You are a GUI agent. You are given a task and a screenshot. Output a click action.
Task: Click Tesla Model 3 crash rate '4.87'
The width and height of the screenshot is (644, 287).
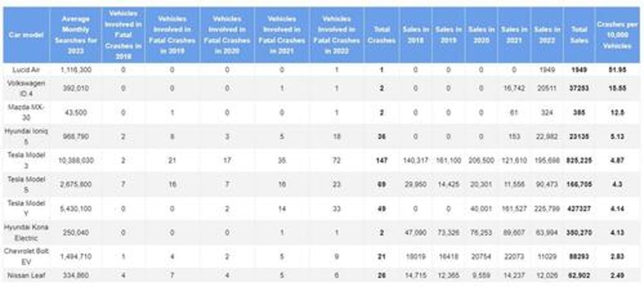[617, 160]
